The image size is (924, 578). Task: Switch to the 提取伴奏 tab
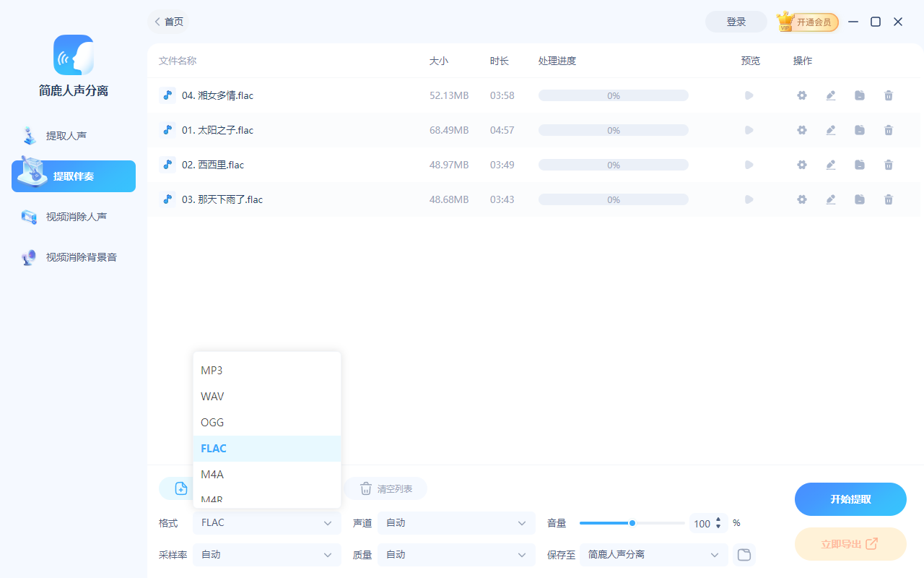pyautogui.click(x=72, y=176)
